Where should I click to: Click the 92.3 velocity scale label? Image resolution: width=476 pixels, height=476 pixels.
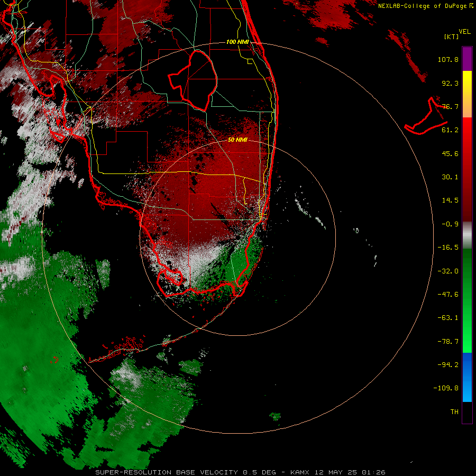pyautogui.click(x=450, y=83)
